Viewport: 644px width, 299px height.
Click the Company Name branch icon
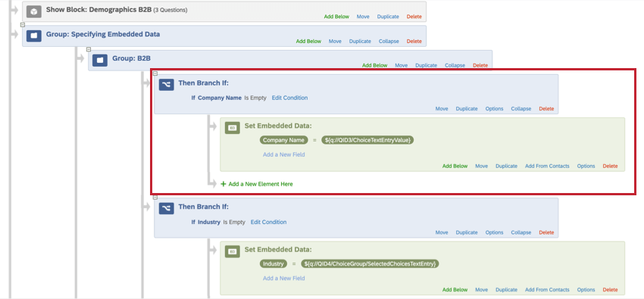point(167,85)
